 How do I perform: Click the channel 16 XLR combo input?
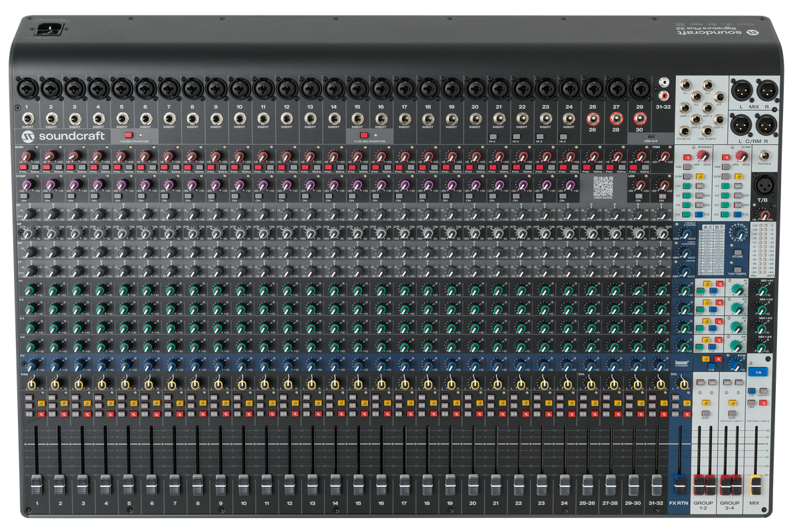(x=381, y=89)
